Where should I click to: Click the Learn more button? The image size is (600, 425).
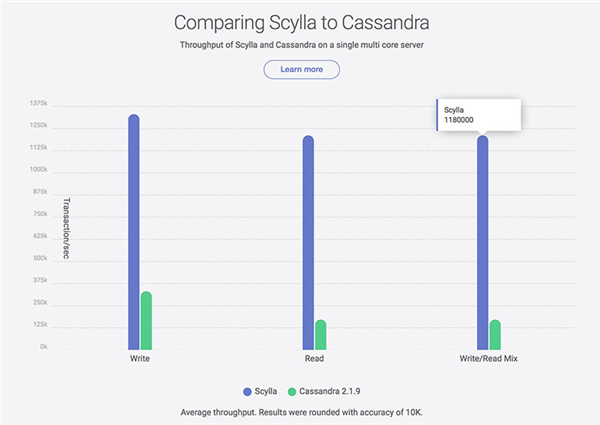[301, 69]
